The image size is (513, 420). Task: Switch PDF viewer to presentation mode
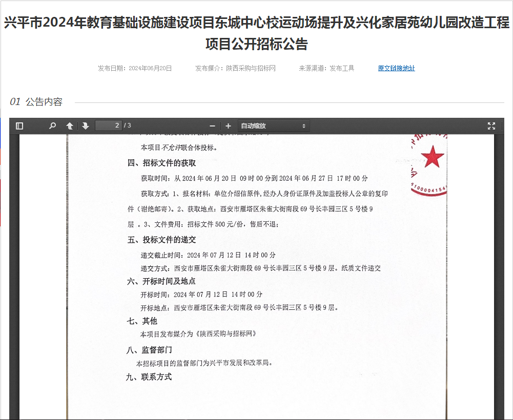[x=491, y=125]
